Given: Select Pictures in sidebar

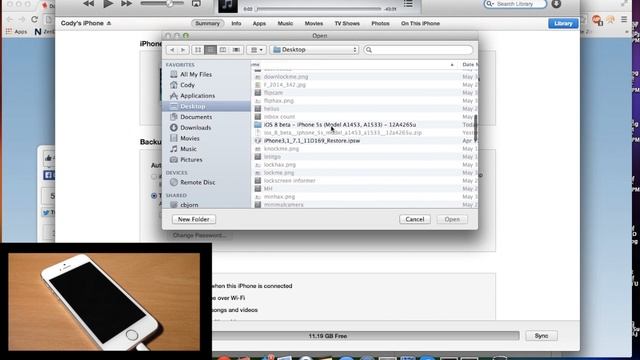Looking at the screenshot, I should coord(191,160).
